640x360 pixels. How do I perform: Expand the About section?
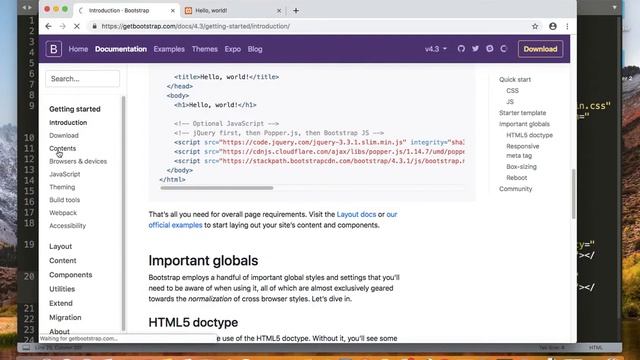(59, 331)
